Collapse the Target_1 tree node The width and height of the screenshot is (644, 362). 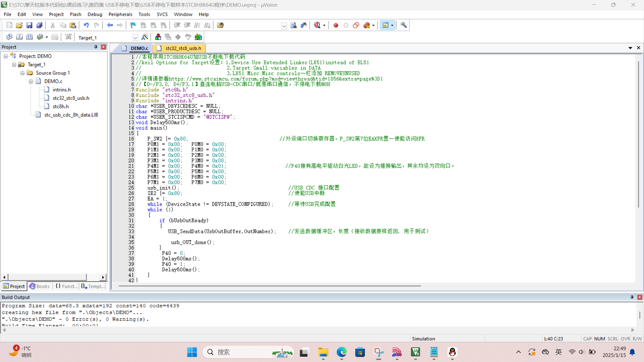14,65
